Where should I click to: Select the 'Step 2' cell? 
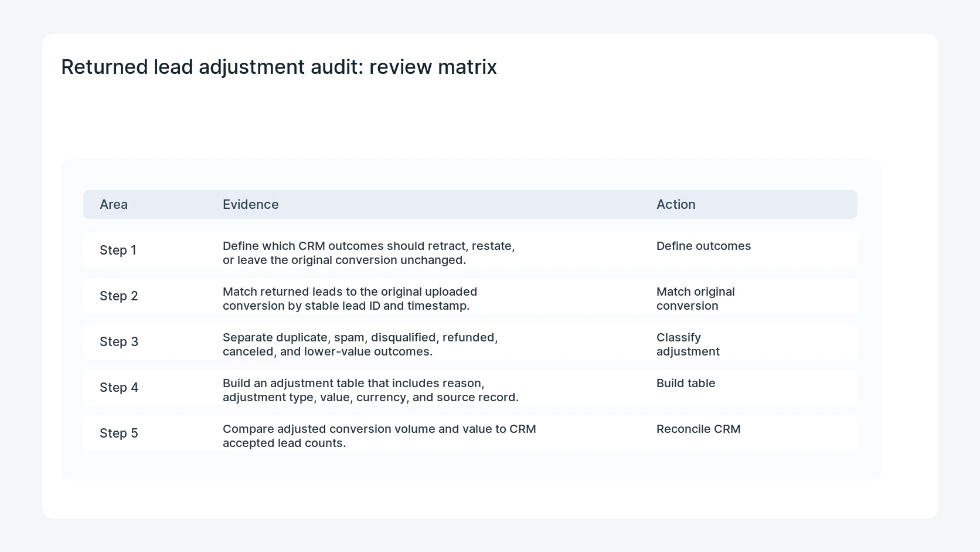click(x=118, y=296)
